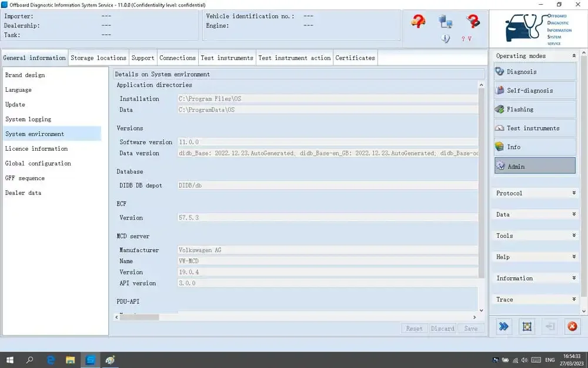
Task: Switch to the Test instruments tab
Action: click(227, 58)
